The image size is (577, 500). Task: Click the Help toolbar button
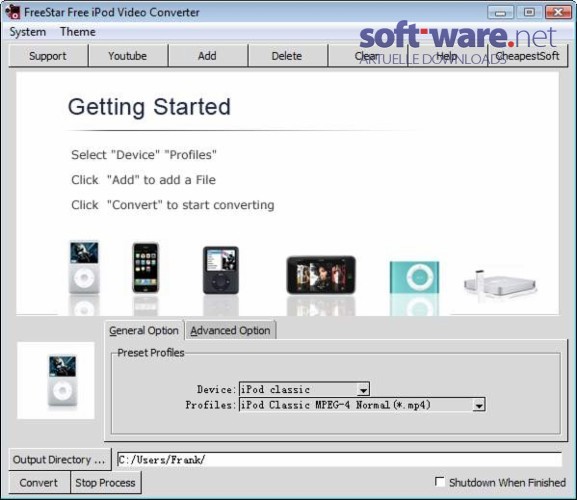(447, 56)
